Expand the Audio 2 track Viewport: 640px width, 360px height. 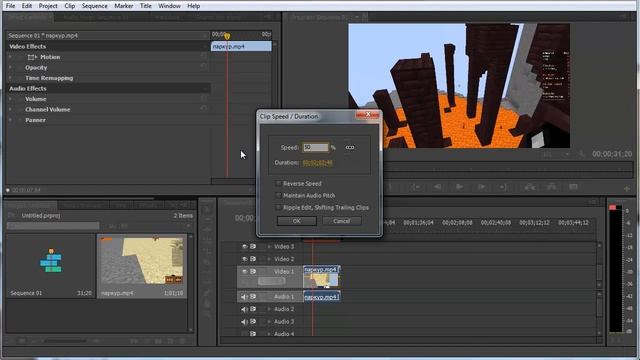coord(269,309)
